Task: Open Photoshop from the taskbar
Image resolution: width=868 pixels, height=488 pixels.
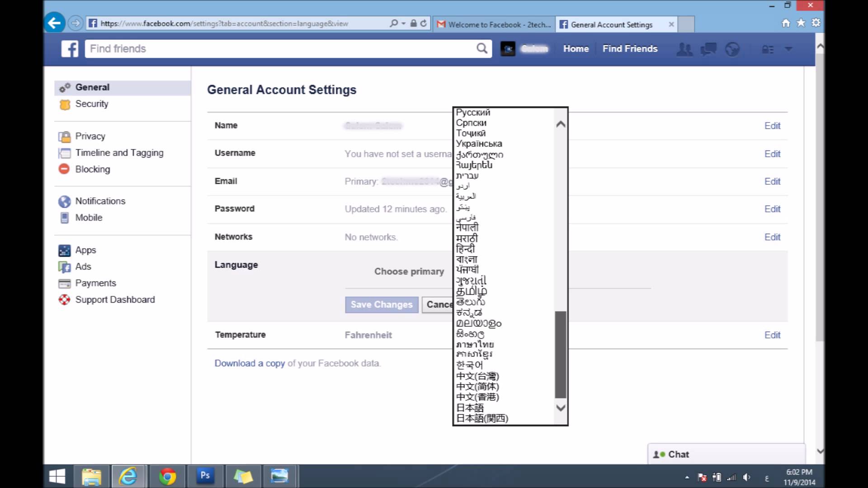Action: pyautogui.click(x=205, y=476)
